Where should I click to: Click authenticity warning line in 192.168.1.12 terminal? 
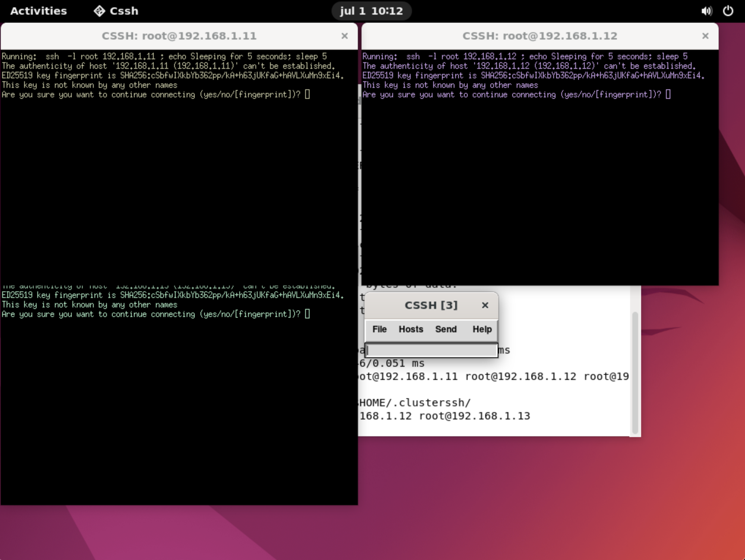[529, 66]
